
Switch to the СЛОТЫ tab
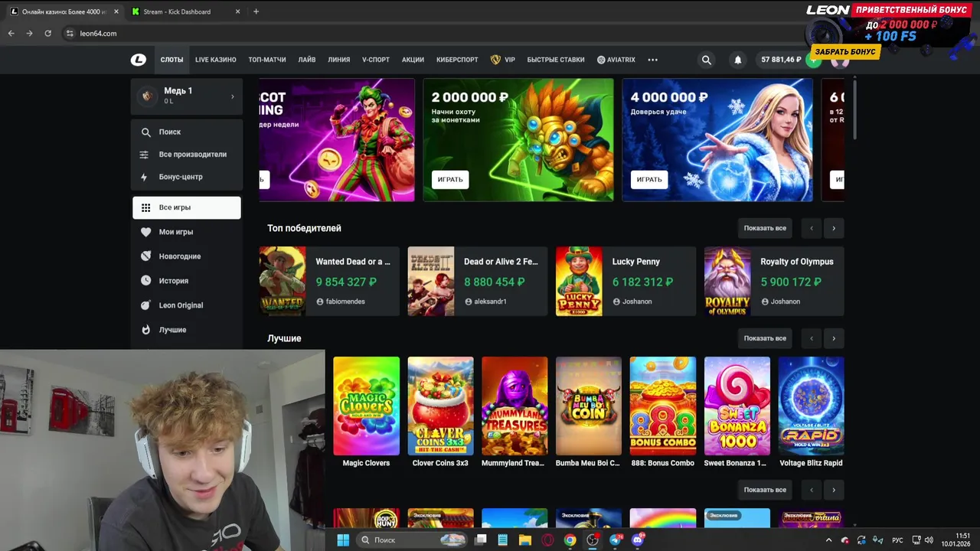pyautogui.click(x=171, y=60)
